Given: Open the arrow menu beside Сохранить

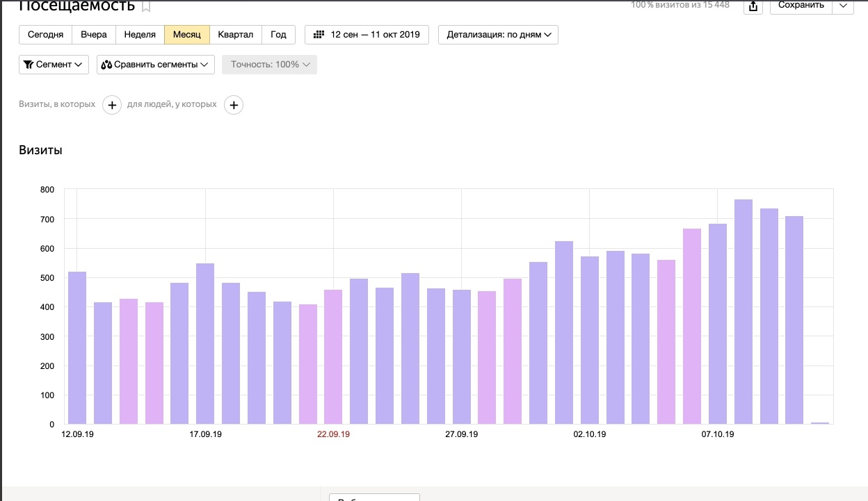Looking at the screenshot, I should point(843,6).
